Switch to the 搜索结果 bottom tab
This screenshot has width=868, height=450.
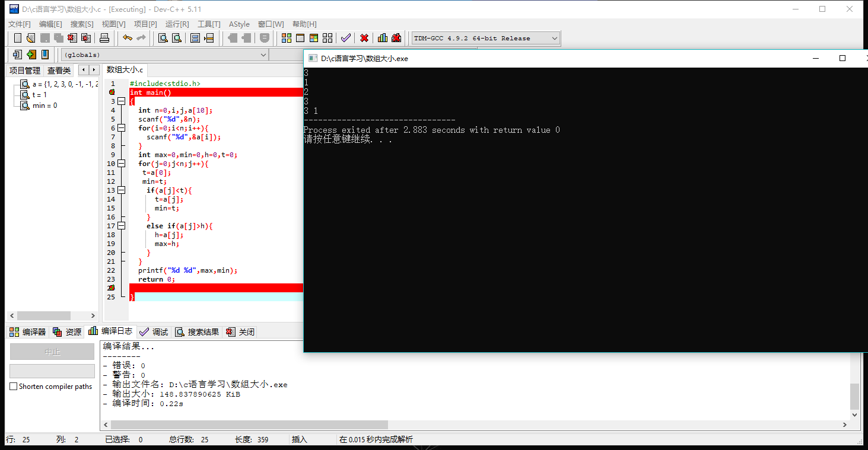[198, 332]
